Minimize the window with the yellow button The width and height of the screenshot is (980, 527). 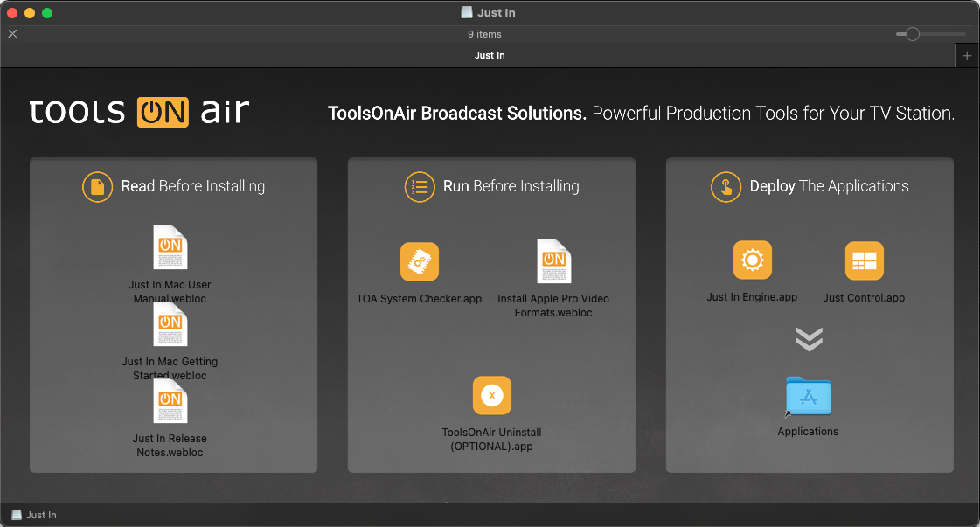tap(30, 12)
